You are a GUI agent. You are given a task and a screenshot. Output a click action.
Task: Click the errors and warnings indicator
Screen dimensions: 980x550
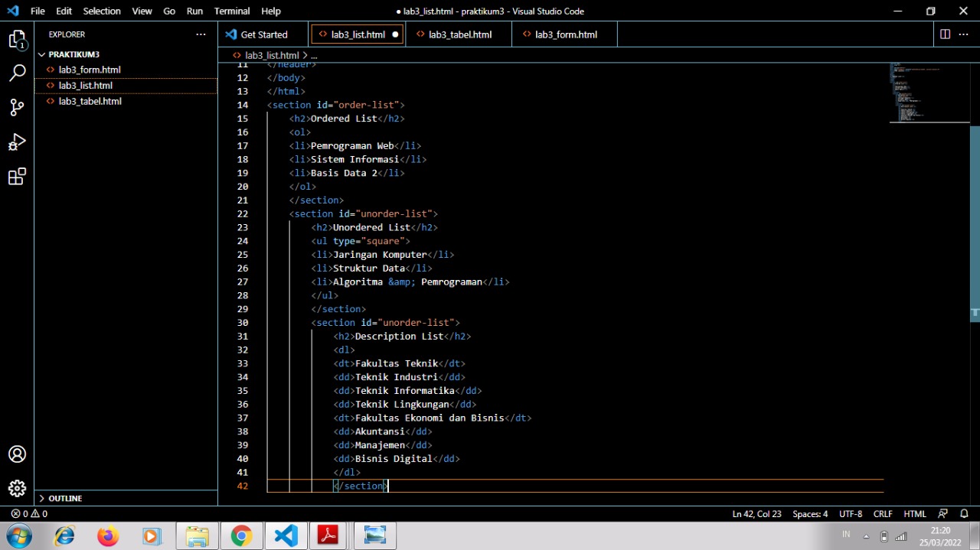click(28, 513)
